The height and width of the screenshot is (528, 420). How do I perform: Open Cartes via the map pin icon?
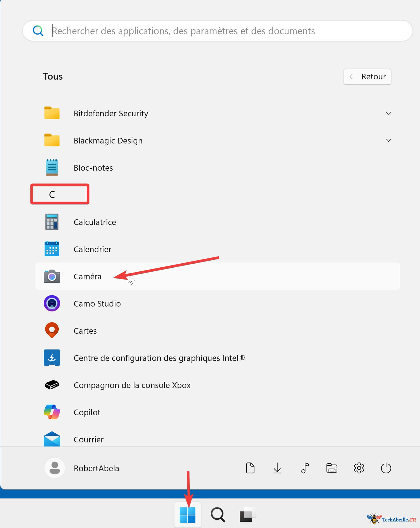[52, 330]
